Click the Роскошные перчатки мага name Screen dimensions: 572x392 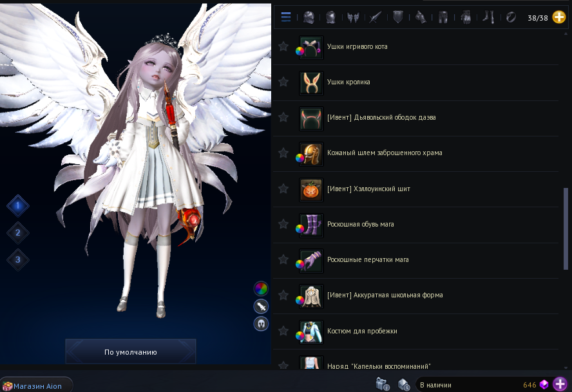(x=368, y=259)
